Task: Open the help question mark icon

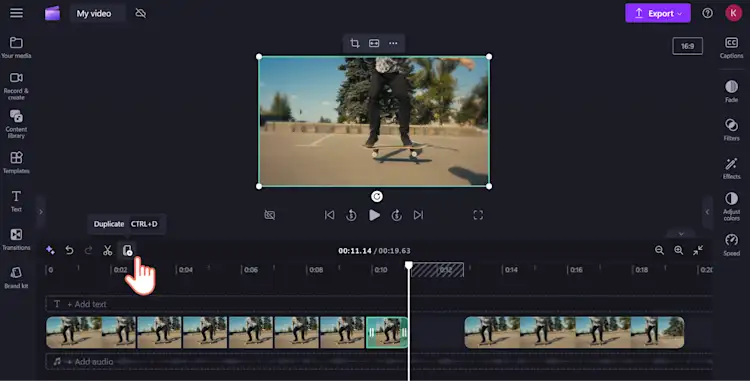Action: click(x=707, y=13)
